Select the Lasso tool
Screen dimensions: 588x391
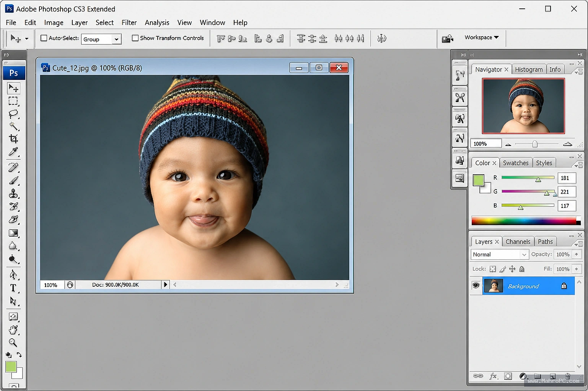(x=13, y=114)
